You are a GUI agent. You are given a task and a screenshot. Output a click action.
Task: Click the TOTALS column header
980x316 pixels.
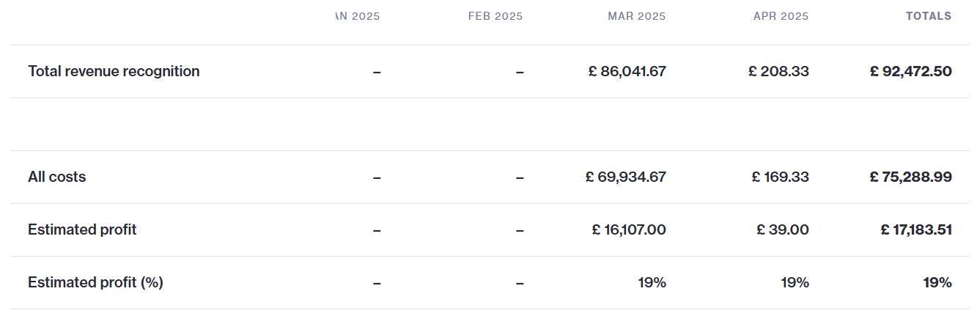pyautogui.click(x=929, y=16)
